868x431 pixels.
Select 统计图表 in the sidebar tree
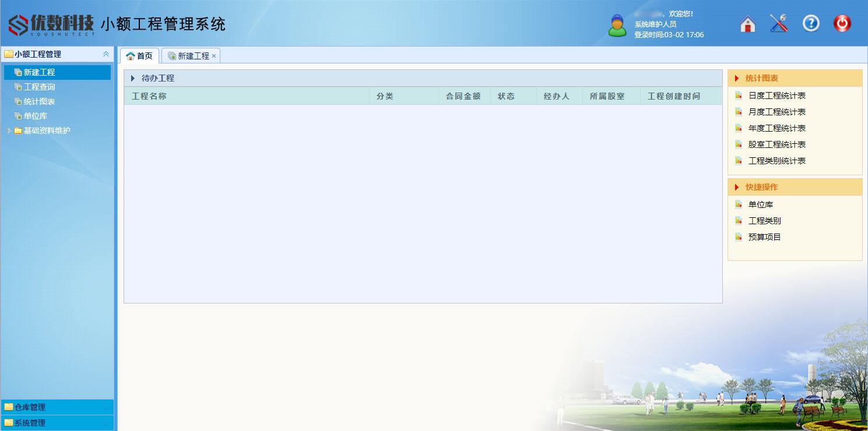tap(39, 101)
